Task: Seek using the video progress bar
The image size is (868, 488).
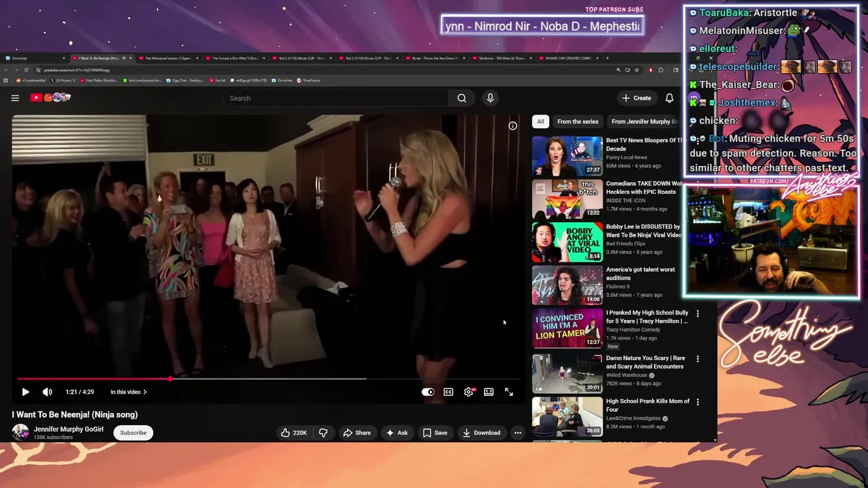Action: (269, 379)
